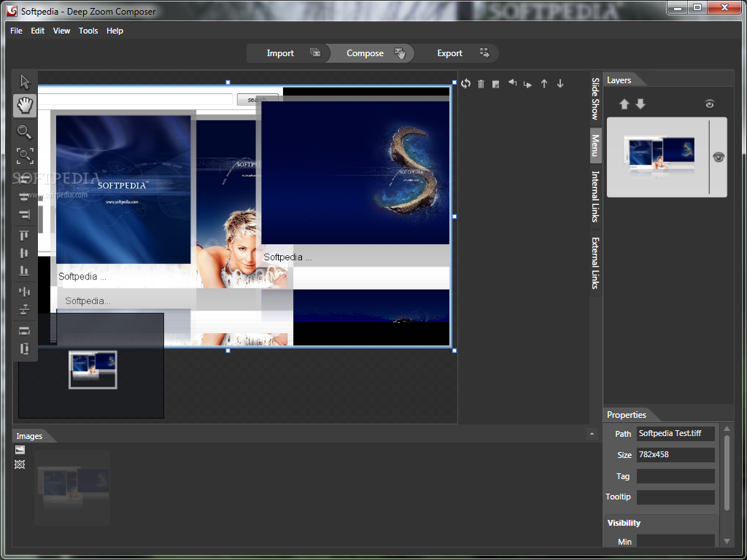Click the make same height icon
Image resolution: width=747 pixels, height=560 pixels.
pyautogui.click(x=24, y=349)
